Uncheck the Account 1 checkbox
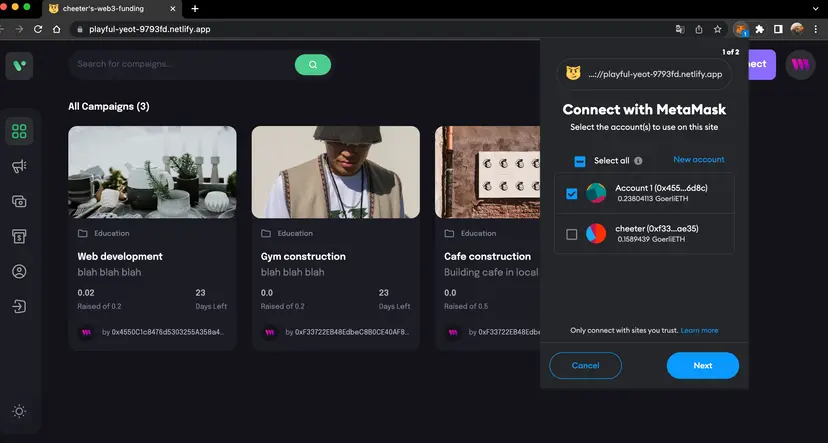The image size is (828, 443). (572, 194)
